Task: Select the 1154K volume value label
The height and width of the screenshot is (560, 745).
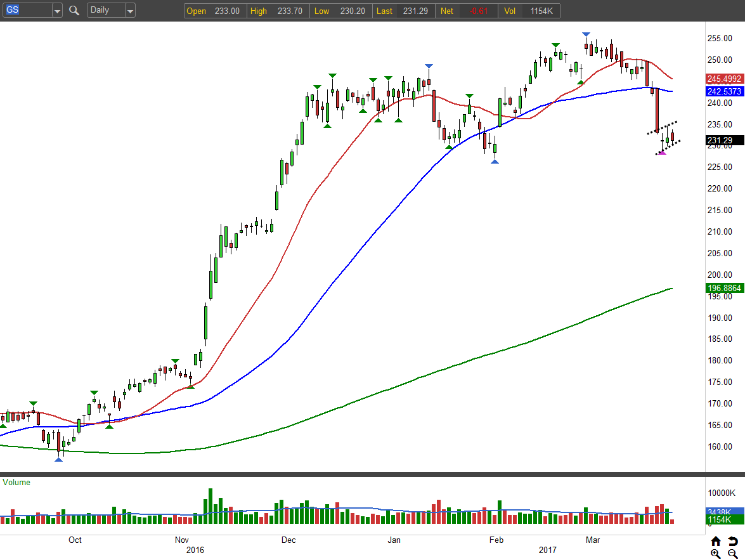Action: click(724, 519)
